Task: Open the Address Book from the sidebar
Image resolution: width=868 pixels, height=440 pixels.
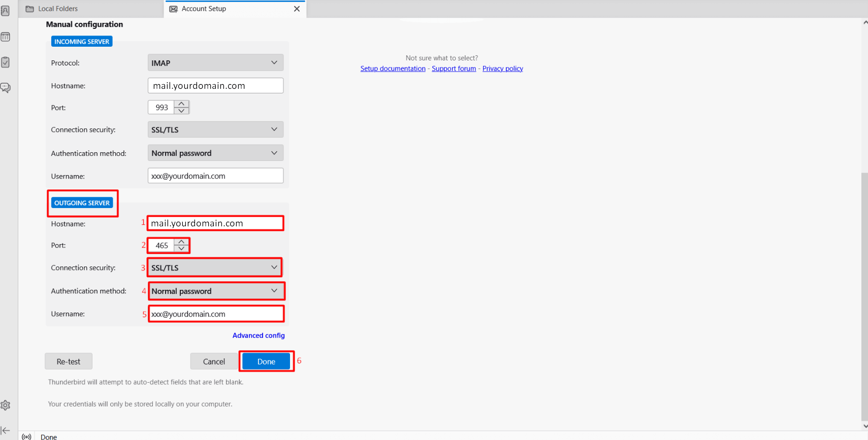Action: coord(5,11)
